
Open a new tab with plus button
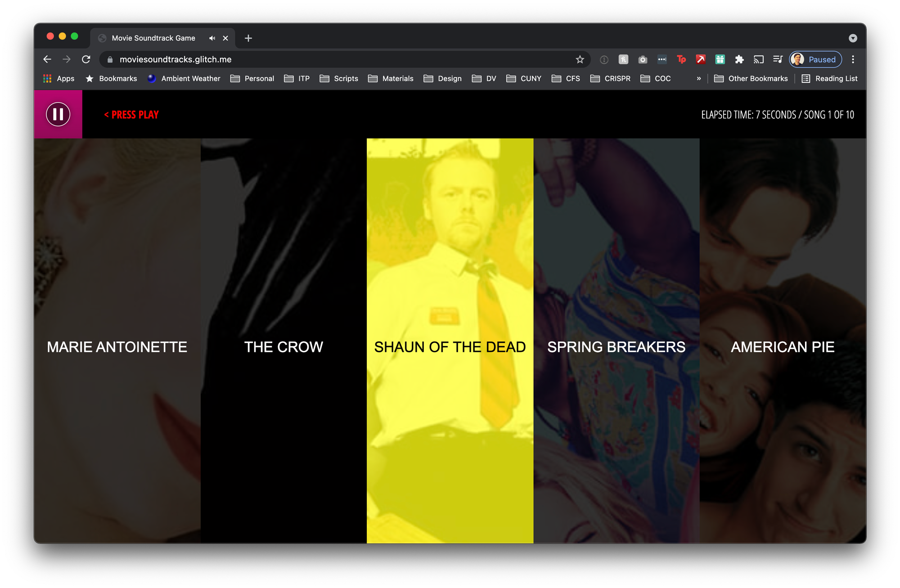pyautogui.click(x=248, y=38)
